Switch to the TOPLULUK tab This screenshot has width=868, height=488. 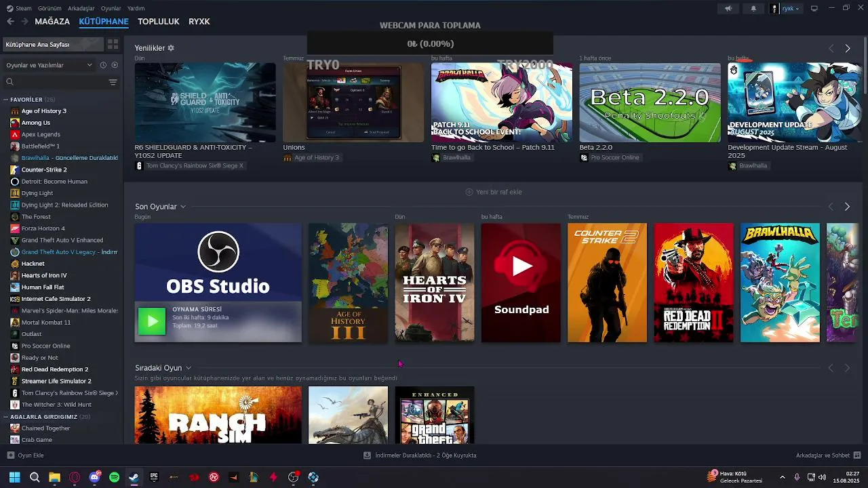tap(159, 22)
